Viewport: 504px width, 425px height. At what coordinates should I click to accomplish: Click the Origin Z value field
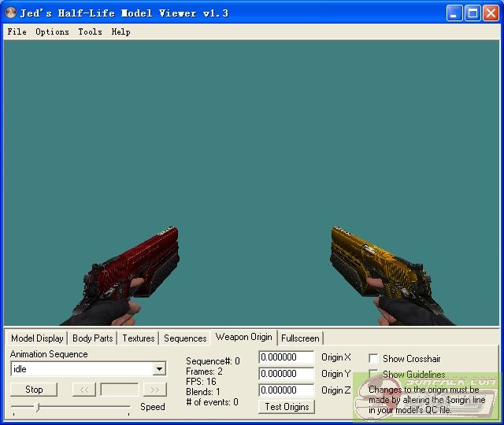pyautogui.click(x=286, y=390)
